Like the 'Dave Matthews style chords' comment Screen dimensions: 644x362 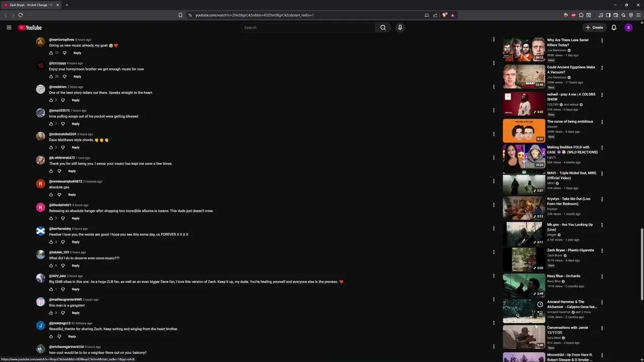(x=51, y=147)
